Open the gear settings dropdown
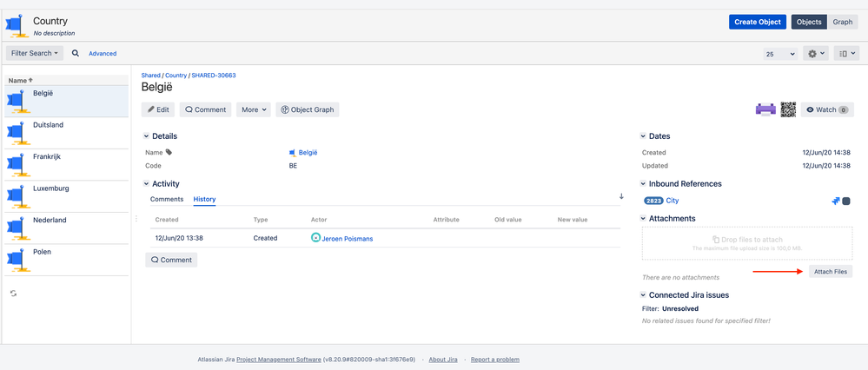 tap(816, 54)
